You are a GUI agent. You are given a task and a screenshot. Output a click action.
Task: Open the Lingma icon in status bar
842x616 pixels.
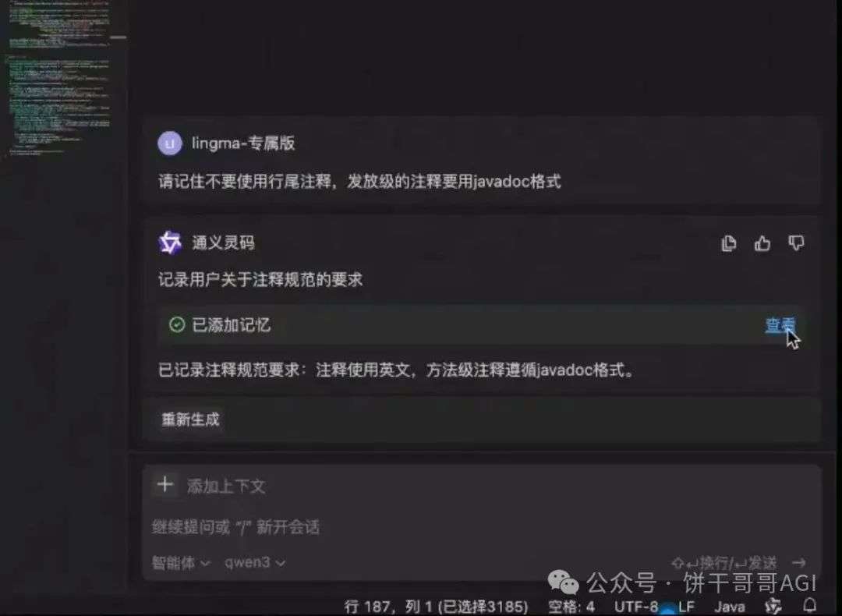[773, 606]
